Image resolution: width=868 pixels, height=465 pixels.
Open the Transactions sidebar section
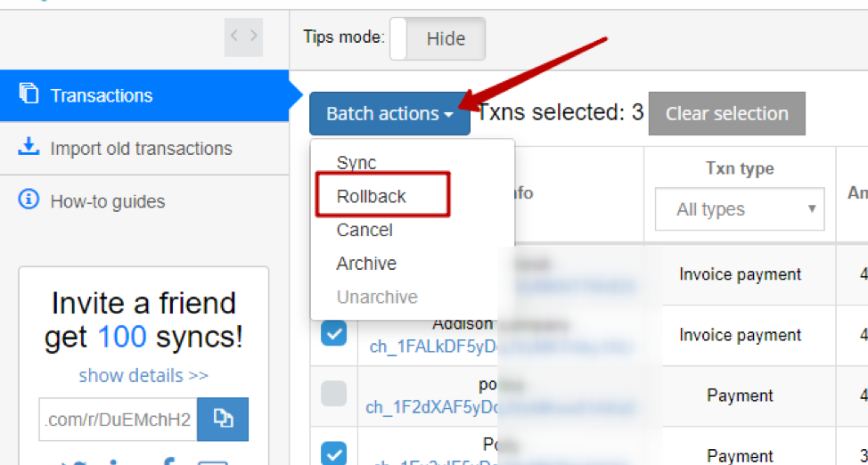tap(144, 95)
